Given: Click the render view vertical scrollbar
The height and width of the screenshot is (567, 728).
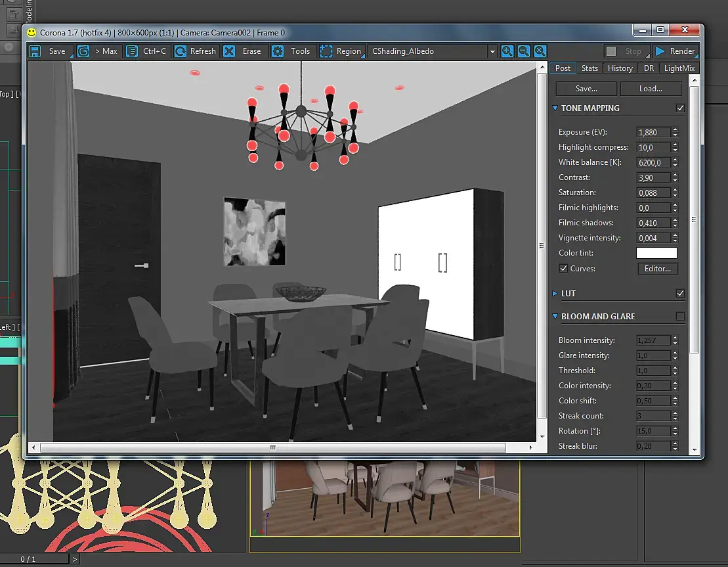Looking at the screenshot, I should click(x=542, y=245).
